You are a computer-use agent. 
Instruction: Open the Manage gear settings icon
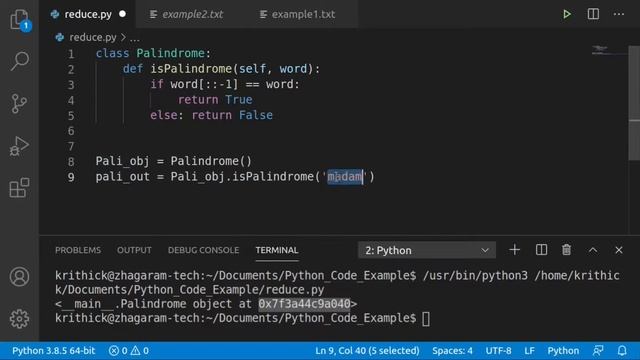[x=19, y=318]
